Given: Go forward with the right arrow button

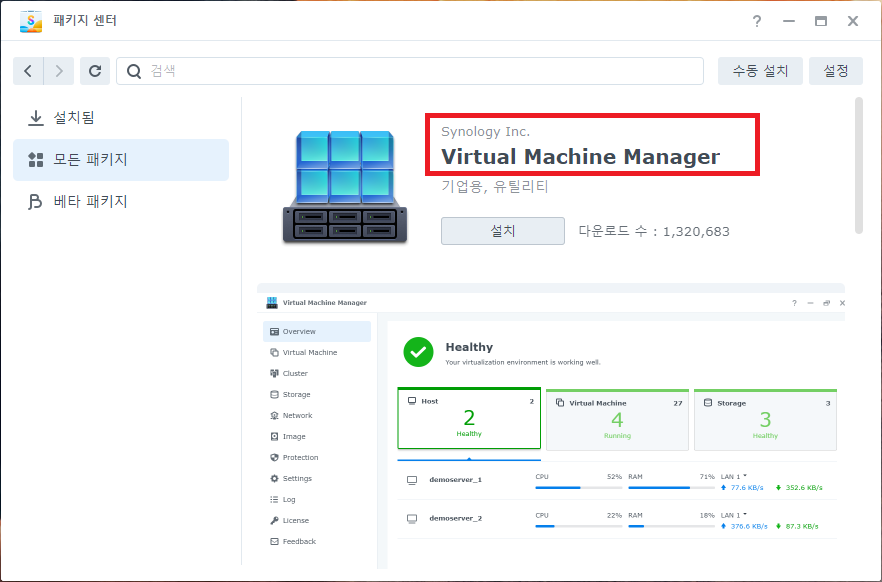Looking at the screenshot, I should click(x=59, y=71).
